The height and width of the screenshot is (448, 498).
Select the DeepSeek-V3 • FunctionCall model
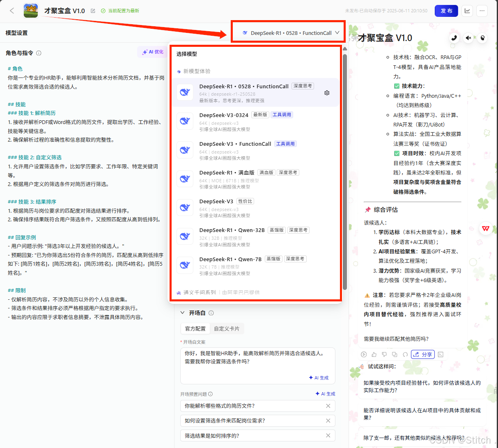tap(255, 150)
